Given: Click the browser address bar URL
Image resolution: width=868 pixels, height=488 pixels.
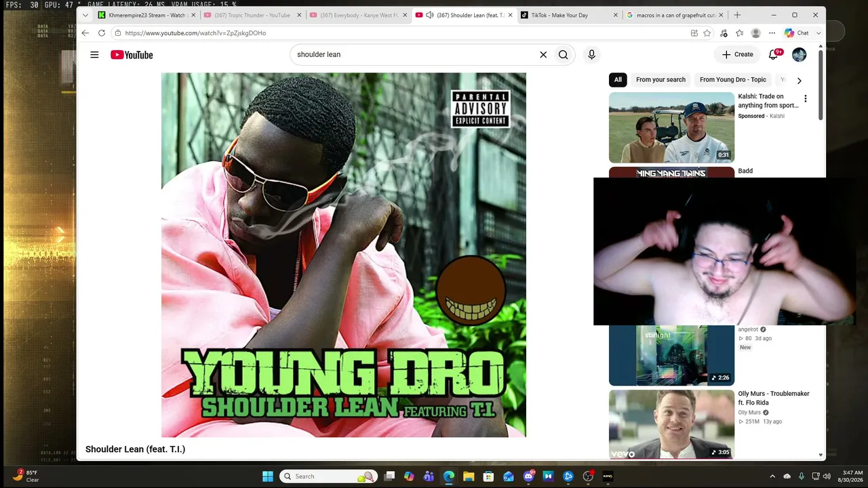Looking at the screenshot, I should tap(195, 33).
